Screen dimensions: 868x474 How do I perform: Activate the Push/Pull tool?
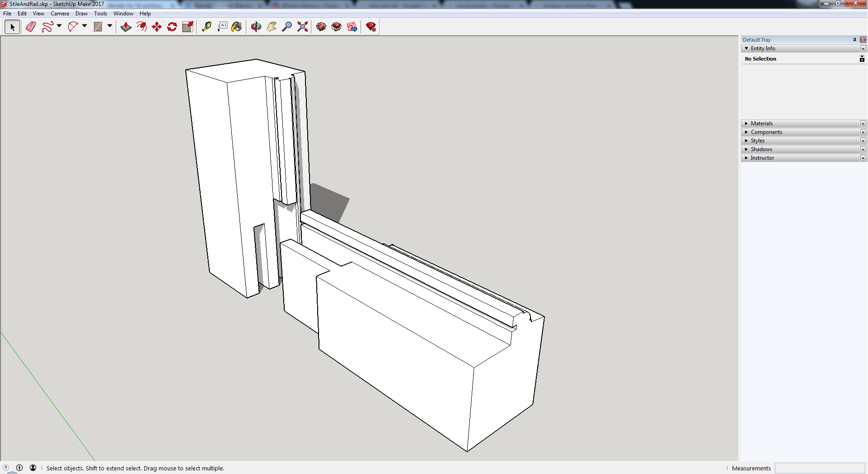pyautogui.click(x=126, y=27)
